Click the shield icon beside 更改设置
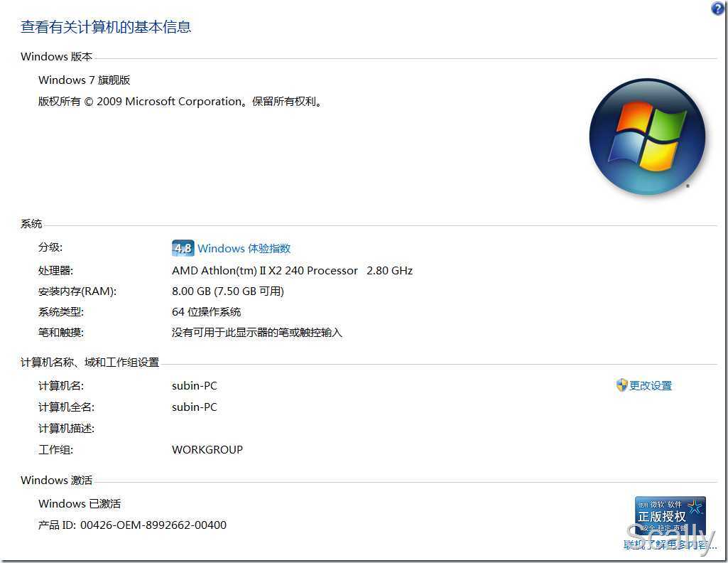The height and width of the screenshot is (563, 728). (621, 385)
